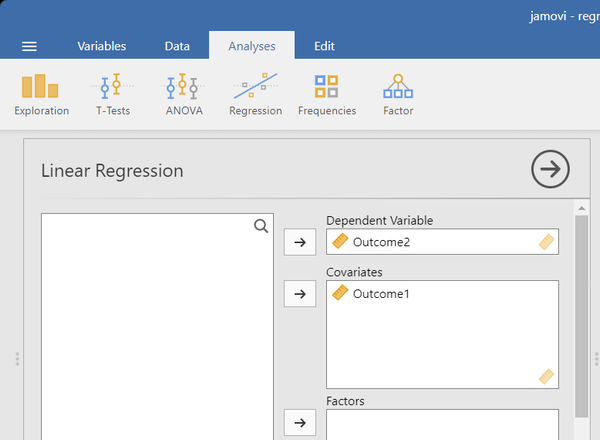Open the hamburger main menu

tap(29, 46)
